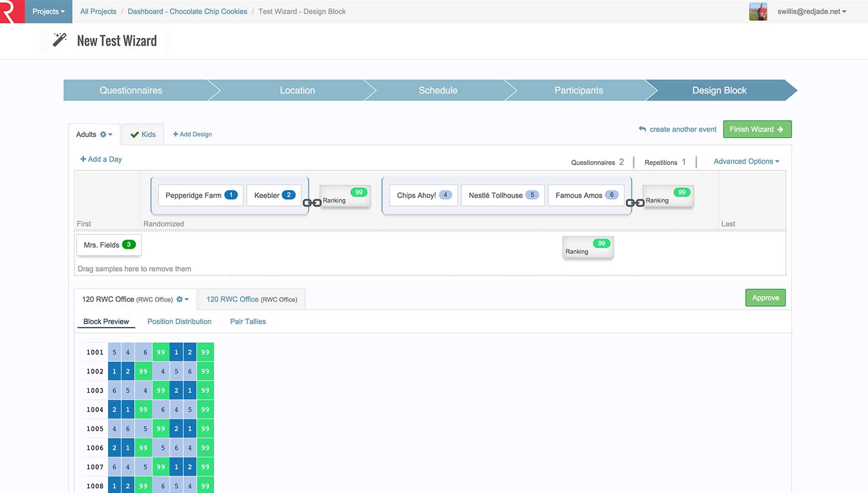
Task: Click the plus icon of Add a Day
Action: pos(83,159)
